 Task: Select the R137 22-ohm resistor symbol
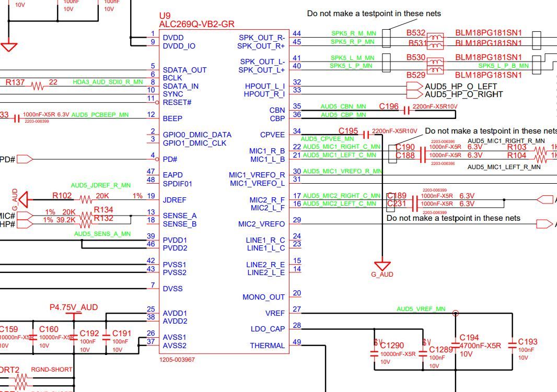pos(37,86)
